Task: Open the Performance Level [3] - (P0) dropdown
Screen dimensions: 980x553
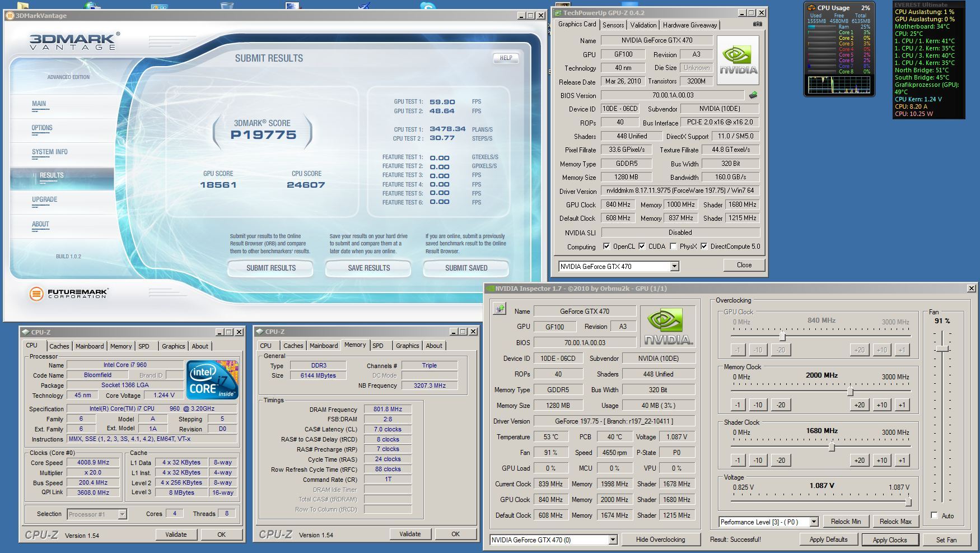Action: click(x=814, y=522)
